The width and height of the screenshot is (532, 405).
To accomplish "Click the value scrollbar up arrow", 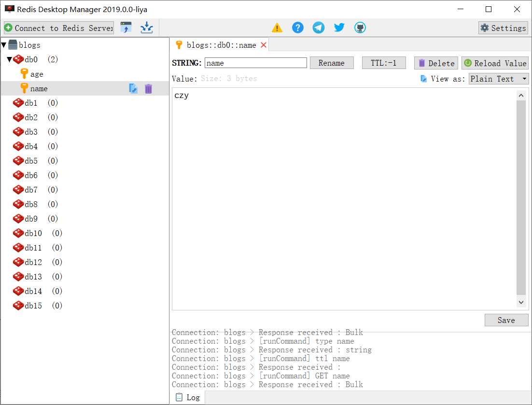I will point(521,96).
